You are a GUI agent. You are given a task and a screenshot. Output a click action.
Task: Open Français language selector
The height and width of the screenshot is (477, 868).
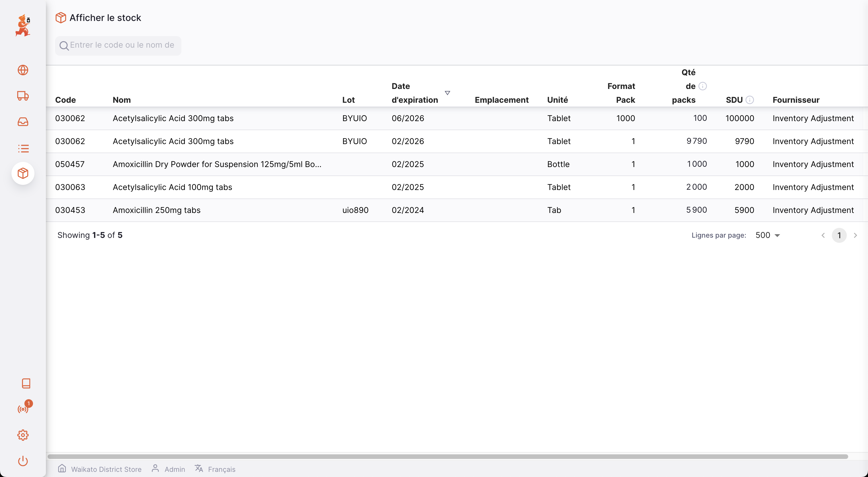222,469
